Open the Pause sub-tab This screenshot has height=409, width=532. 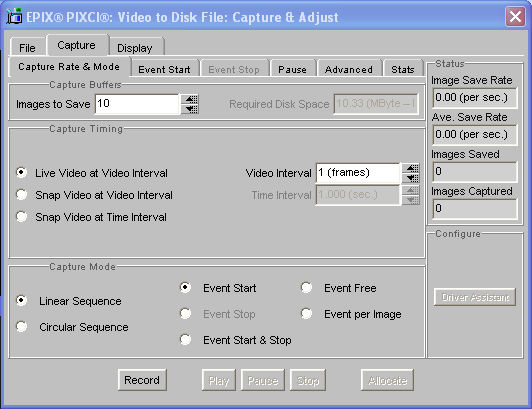coord(292,69)
